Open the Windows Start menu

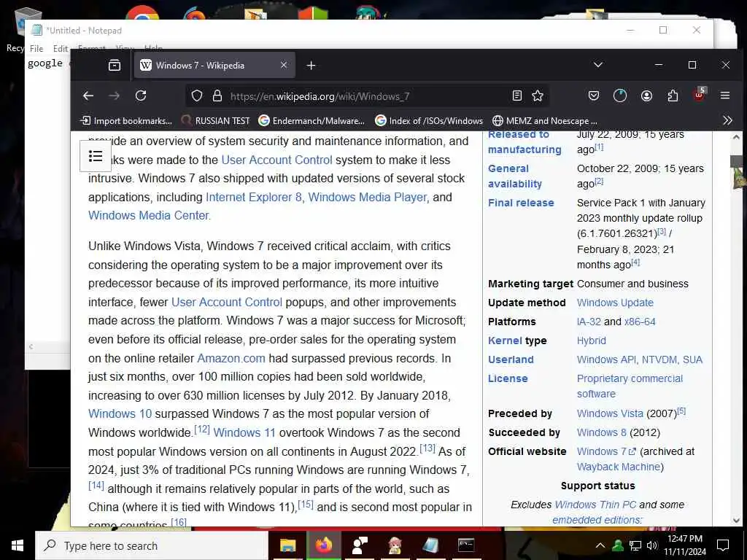pos(18,545)
